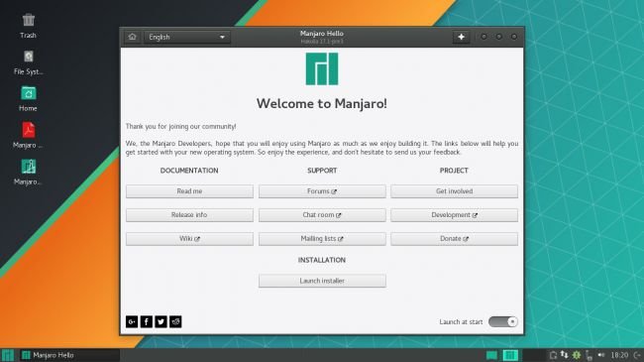The height and width of the screenshot is (362, 644).
Task: Toggle the Launch at start switch
Action: tap(503, 321)
